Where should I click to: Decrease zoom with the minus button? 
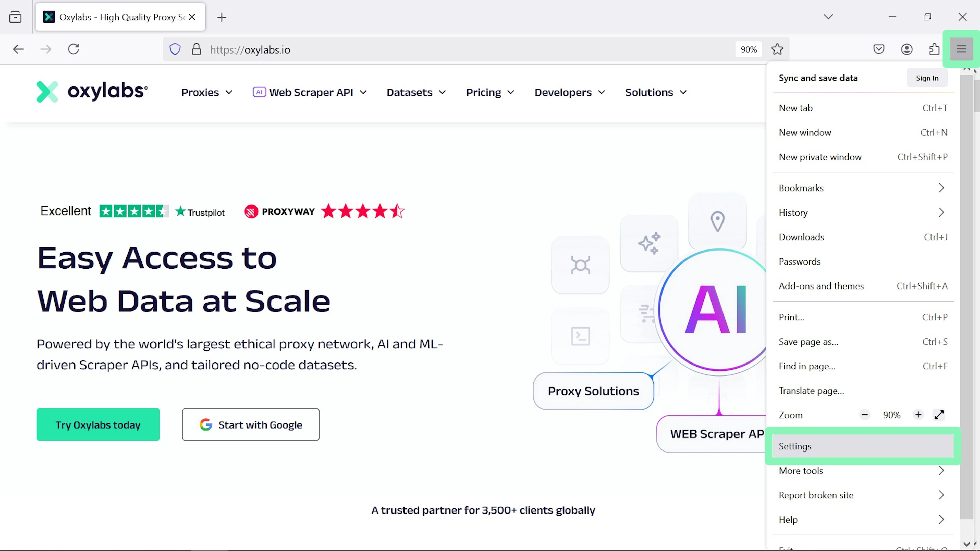(865, 415)
